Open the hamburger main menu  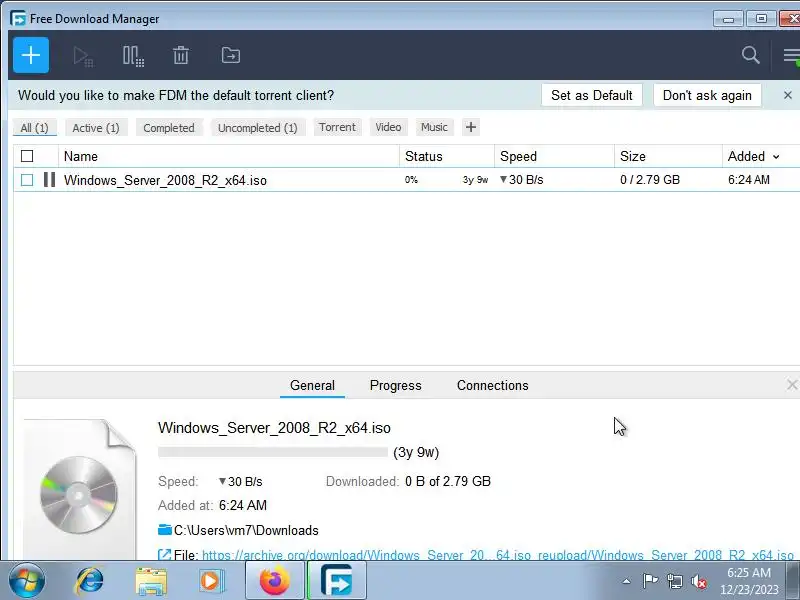point(792,56)
